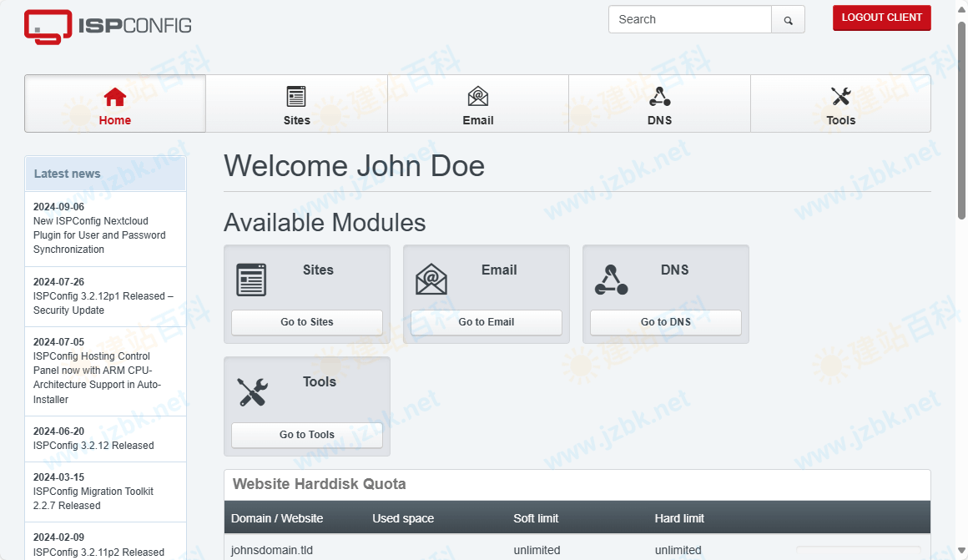Select the DNS navigation tab
968x560 pixels.
point(659,104)
